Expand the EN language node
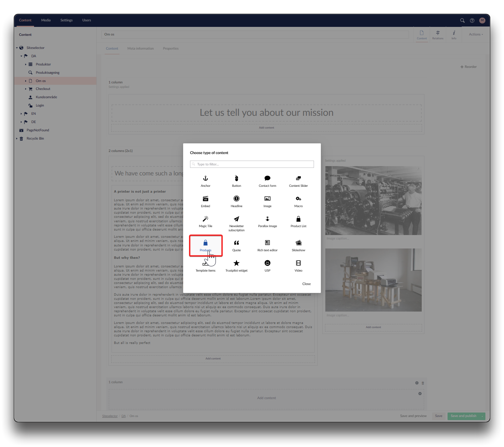The width and height of the screenshot is (504, 447). coord(21,114)
